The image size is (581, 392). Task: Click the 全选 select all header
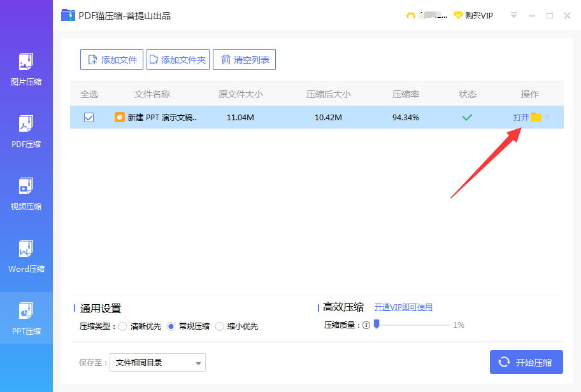pyautogui.click(x=89, y=94)
